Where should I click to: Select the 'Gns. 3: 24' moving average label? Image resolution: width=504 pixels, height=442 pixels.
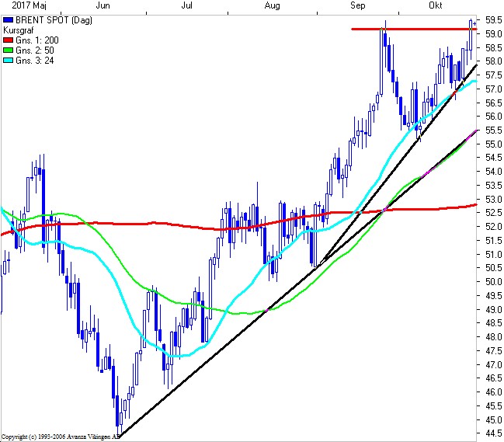coord(33,61)
